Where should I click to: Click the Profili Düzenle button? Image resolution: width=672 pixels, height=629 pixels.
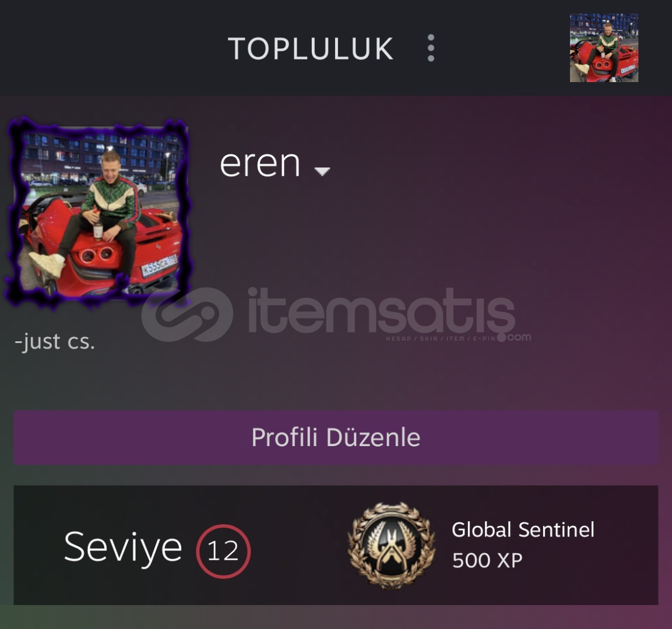coord(336,437)
